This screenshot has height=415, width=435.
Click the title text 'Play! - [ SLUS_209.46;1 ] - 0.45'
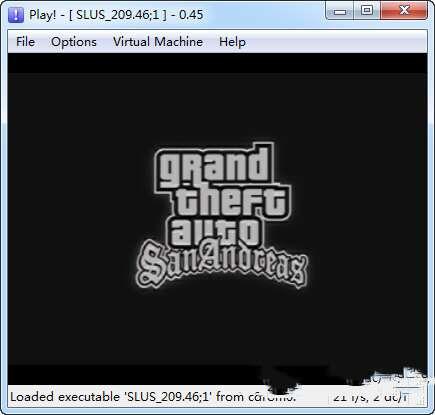(116, 15)
